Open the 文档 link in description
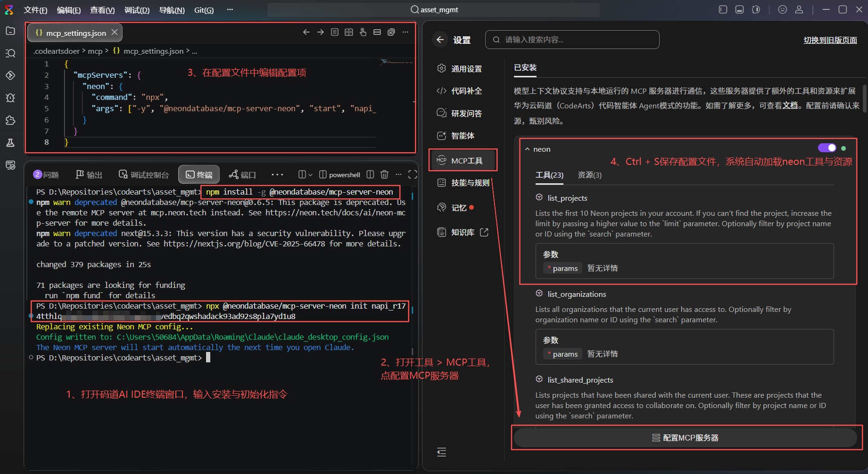This screenshot has height=474, width=868. click(790, 106)
